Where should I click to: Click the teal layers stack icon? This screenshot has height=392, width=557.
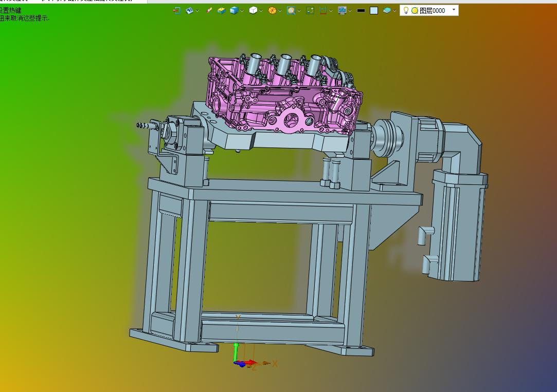pos(387,11)
